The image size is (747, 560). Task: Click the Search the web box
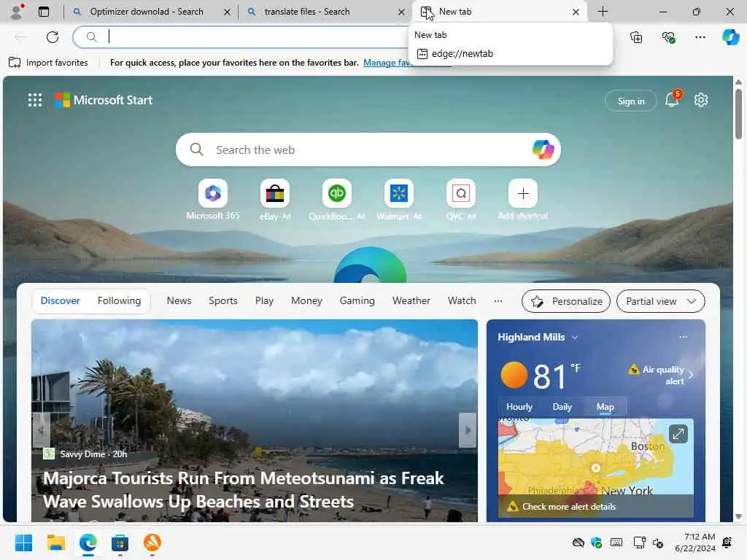click(368, 149)
